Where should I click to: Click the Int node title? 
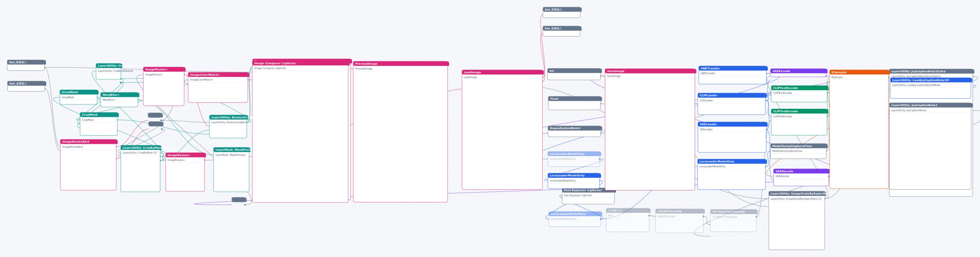pyautogui.click(x=574, y=71)
